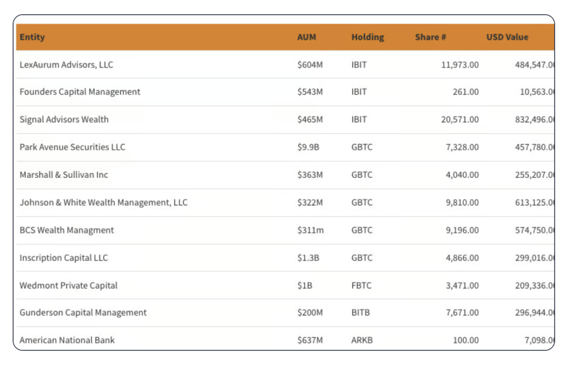Click the 20,571.00 share count for Signal Advisors
Image resolution: width=588 pixels, height=369 pixels.
pos(461,119)
